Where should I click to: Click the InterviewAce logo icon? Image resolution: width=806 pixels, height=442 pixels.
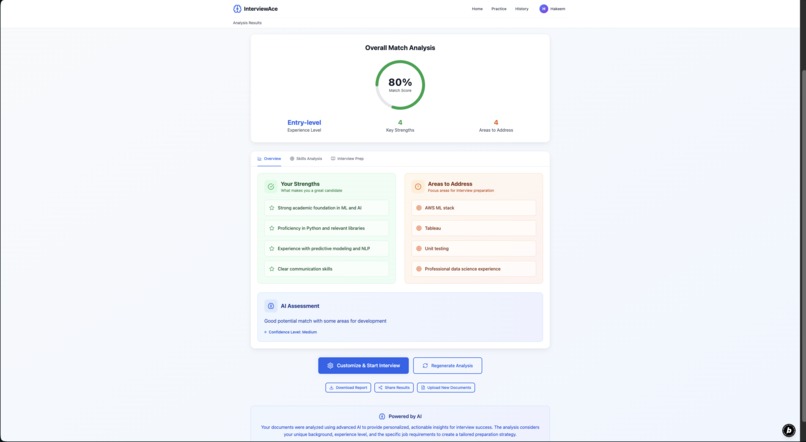(237, 9)
